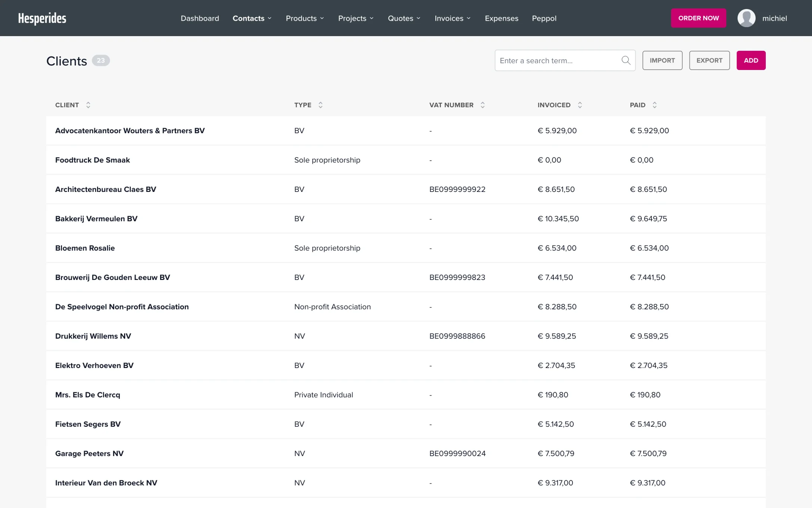
Task: Click VAT number BE0999999922
Action: (x=458, y=189)
